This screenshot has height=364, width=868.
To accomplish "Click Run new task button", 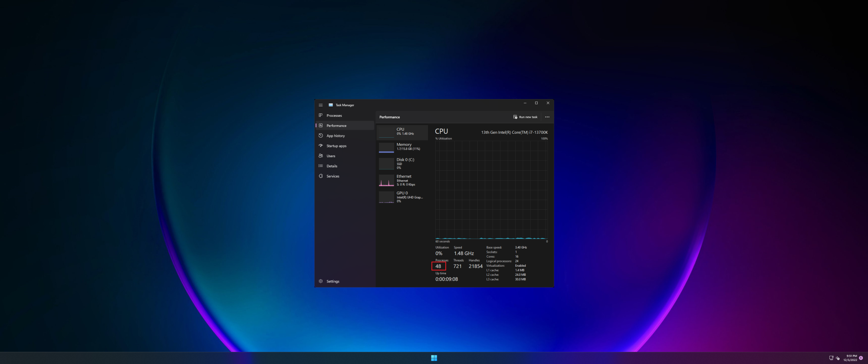I will click(525, 117).
